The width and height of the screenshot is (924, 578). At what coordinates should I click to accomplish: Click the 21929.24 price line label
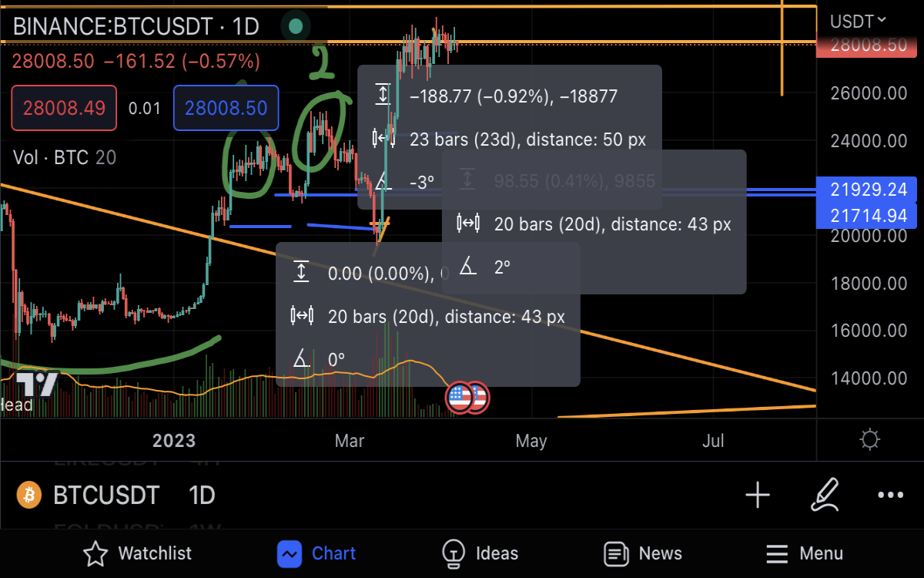[869, 190]
